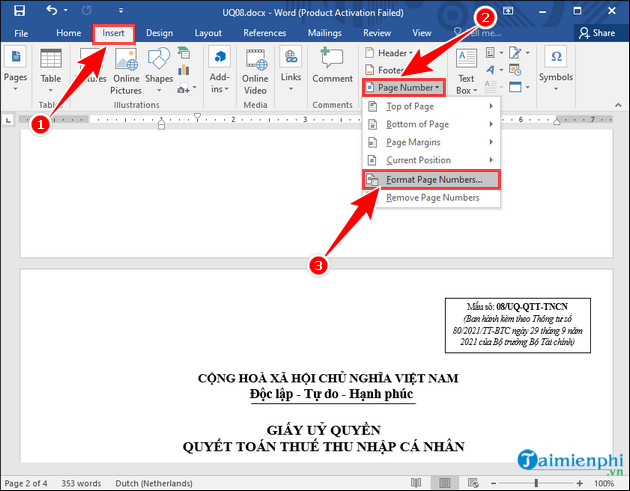The width and height of the screenshot is (630, 491).
Task: Select Remove Page Numbers
Action: pos(431,198)
